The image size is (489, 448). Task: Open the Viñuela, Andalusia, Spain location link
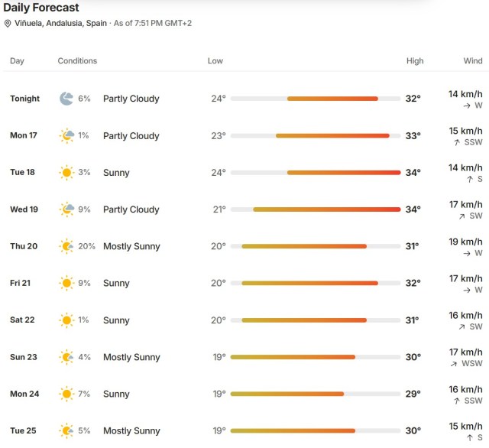coord(60,24)
